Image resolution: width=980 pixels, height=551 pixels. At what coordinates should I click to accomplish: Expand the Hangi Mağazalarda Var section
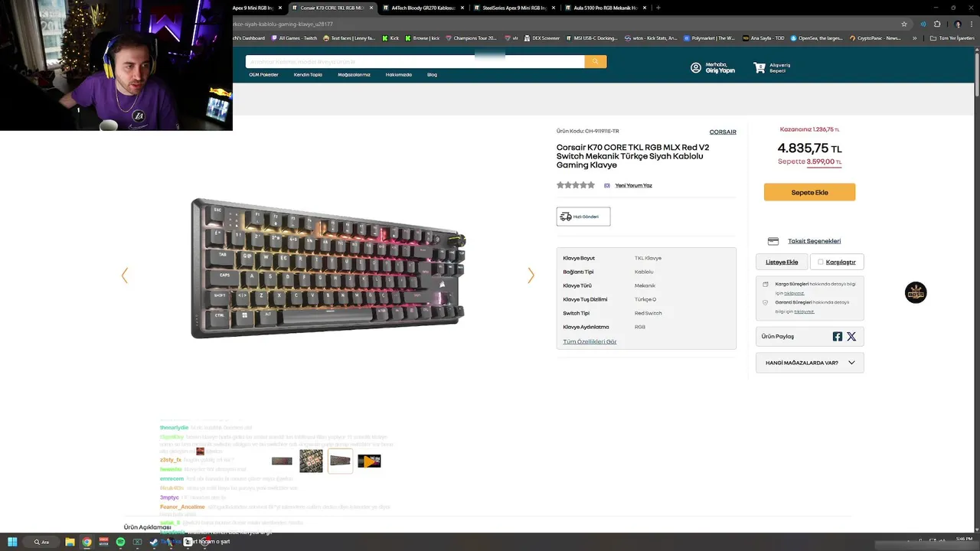tap(810, 363)
